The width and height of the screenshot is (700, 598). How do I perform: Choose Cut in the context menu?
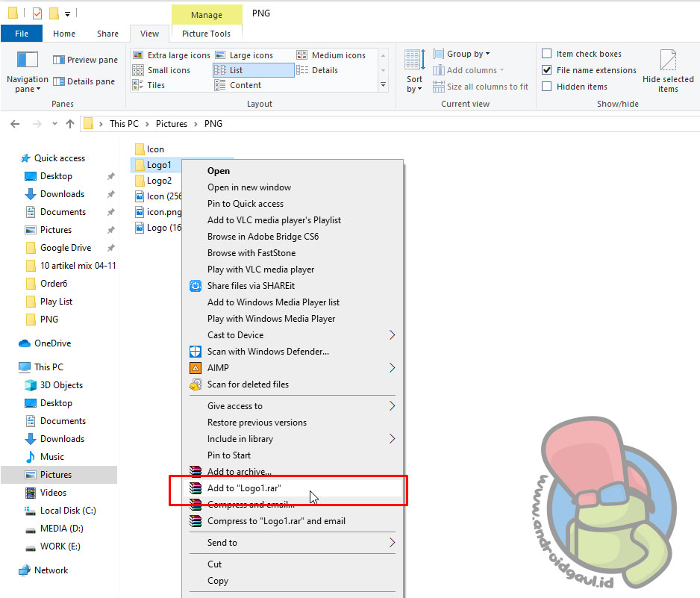click(x=293, y=564)
